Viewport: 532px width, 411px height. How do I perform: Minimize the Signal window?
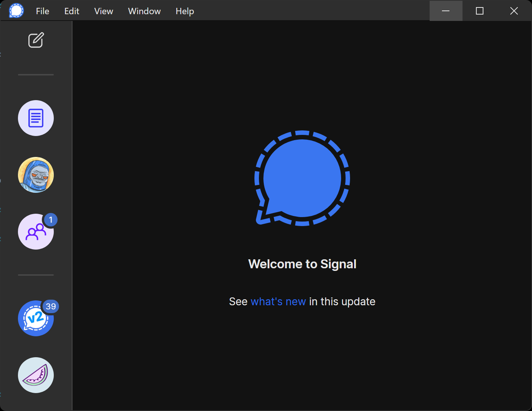446,11
